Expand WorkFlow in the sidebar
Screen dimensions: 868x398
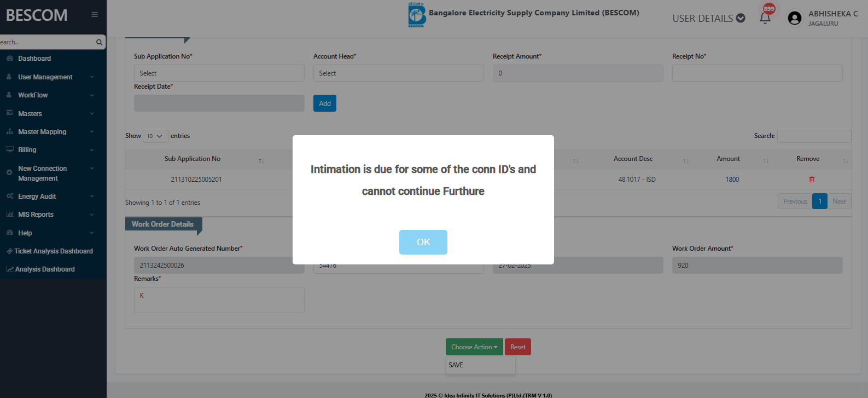[x=53, y=95]
